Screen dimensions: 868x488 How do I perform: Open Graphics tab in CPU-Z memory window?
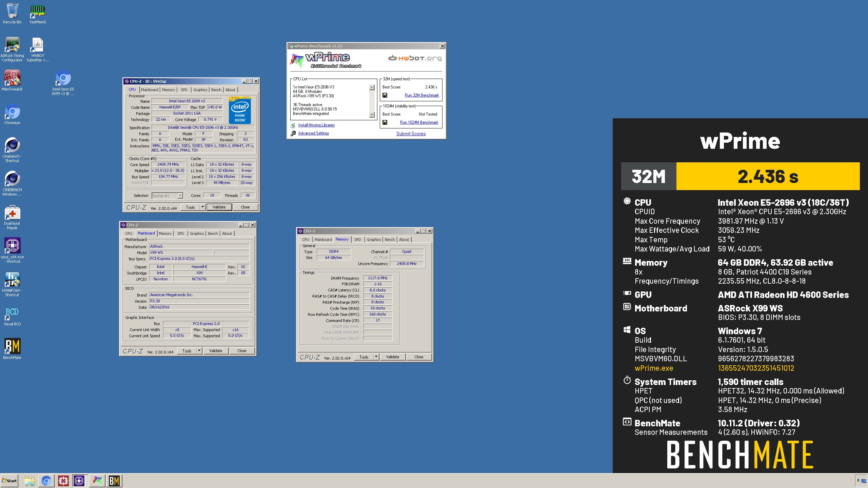point(374,240)
